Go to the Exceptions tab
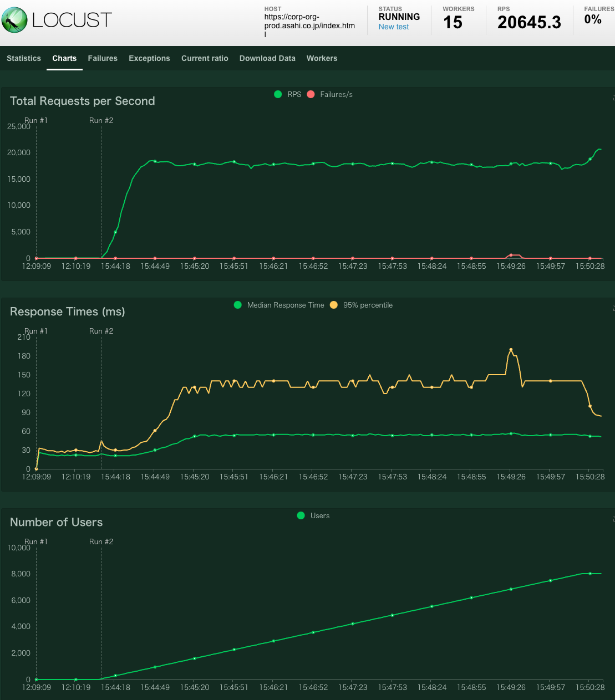Screen dimensions: 615x700 (149, 58)
